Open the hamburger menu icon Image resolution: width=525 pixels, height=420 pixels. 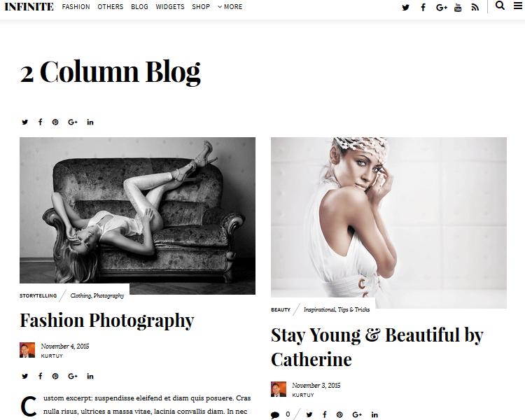point(518,6)
